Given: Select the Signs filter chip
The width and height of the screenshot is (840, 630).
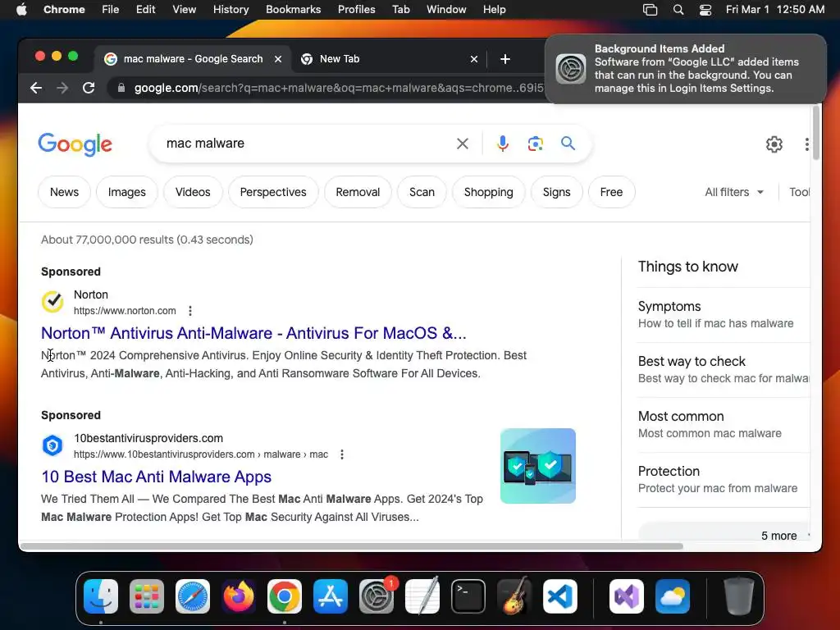Looking at the screenshot, I should click(x=557, y=192).
